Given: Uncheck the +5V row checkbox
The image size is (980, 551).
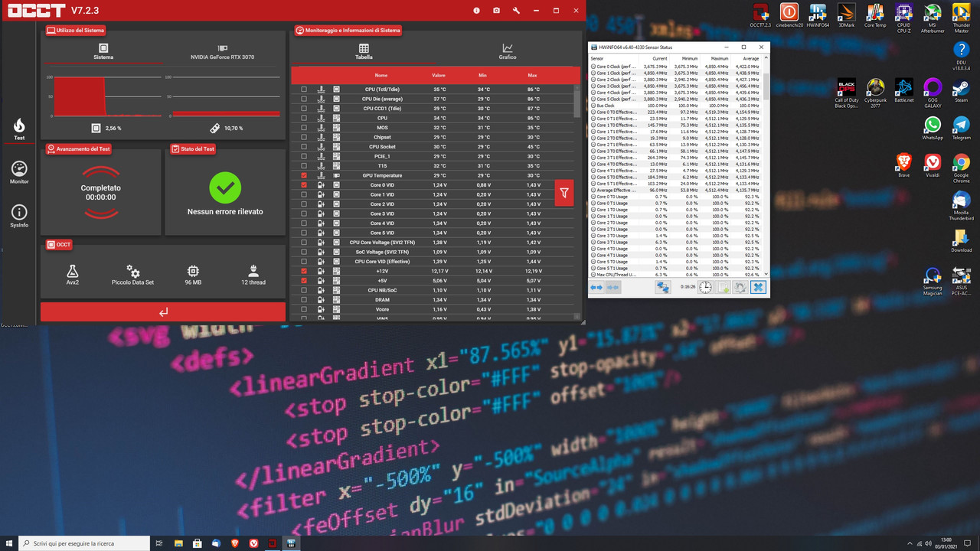Looking at the screenshot, I should click(304, 281).
